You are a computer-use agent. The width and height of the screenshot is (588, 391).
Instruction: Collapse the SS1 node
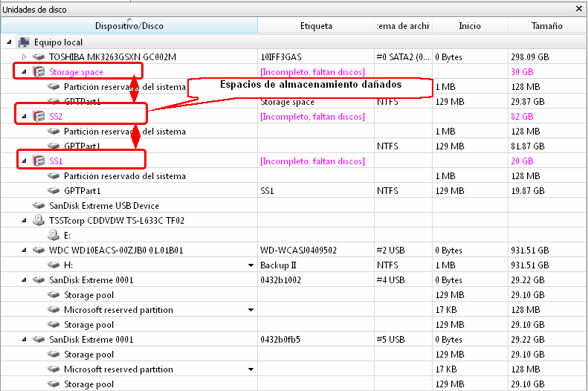click(24, 161)
